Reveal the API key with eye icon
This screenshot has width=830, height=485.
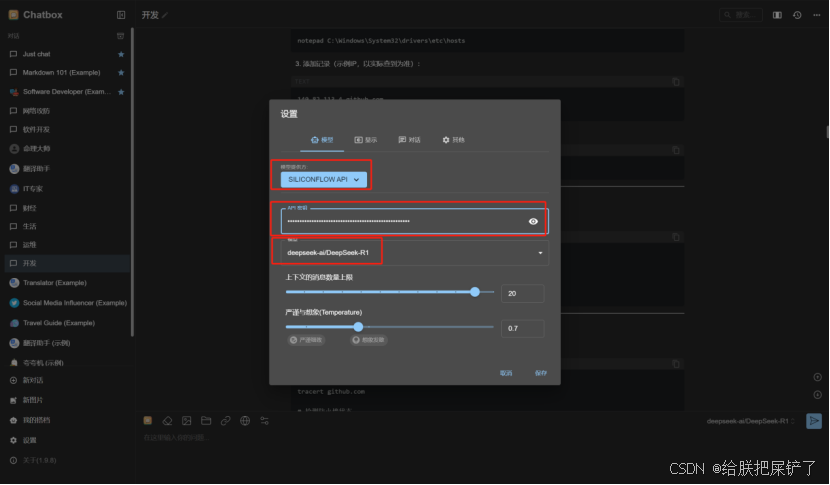click(x=533, y=221)
